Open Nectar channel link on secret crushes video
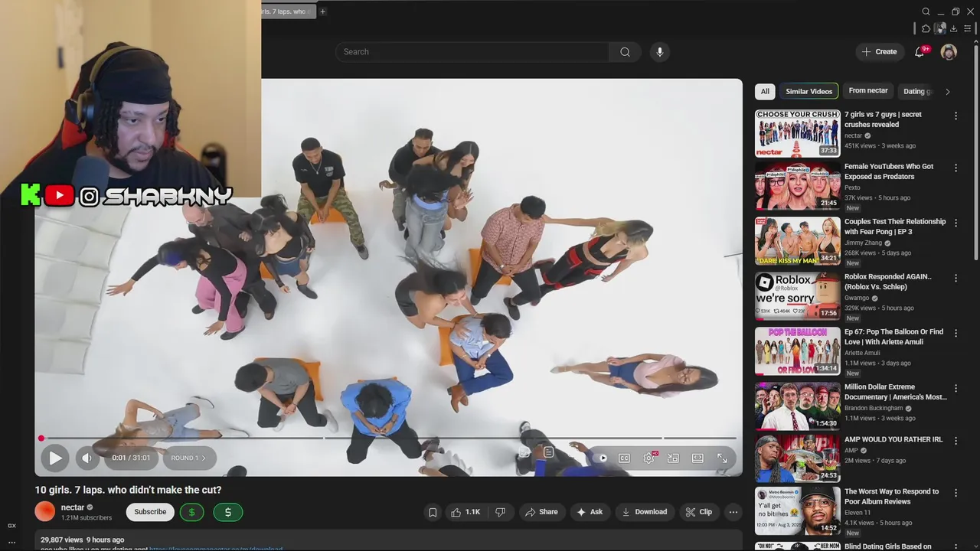This screenshot has width=980, height=551. point(853,135)
